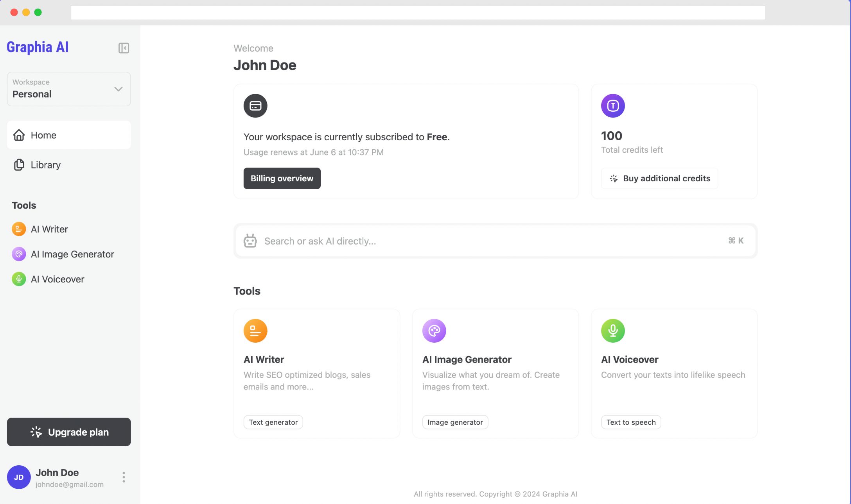The image size is (851, 504).
Task: Click the orange AI Writer icon on its tool card
Action: tap(255, 330)
